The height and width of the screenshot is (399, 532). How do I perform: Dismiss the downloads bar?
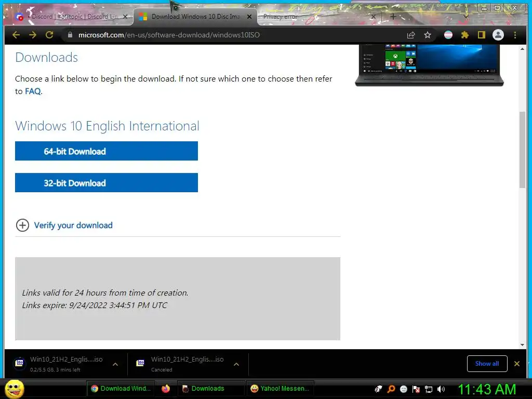(517, 364)
